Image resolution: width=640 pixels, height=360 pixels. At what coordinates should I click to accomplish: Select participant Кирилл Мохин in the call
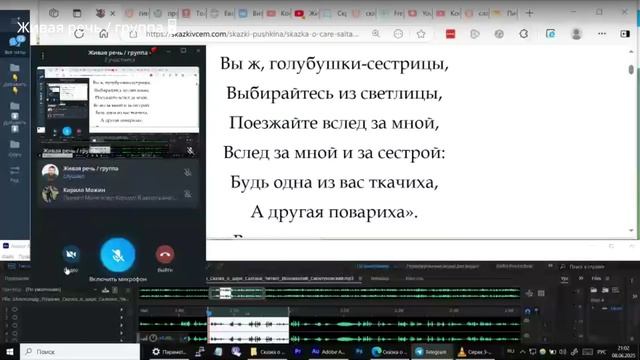click(x=118, y=193)
